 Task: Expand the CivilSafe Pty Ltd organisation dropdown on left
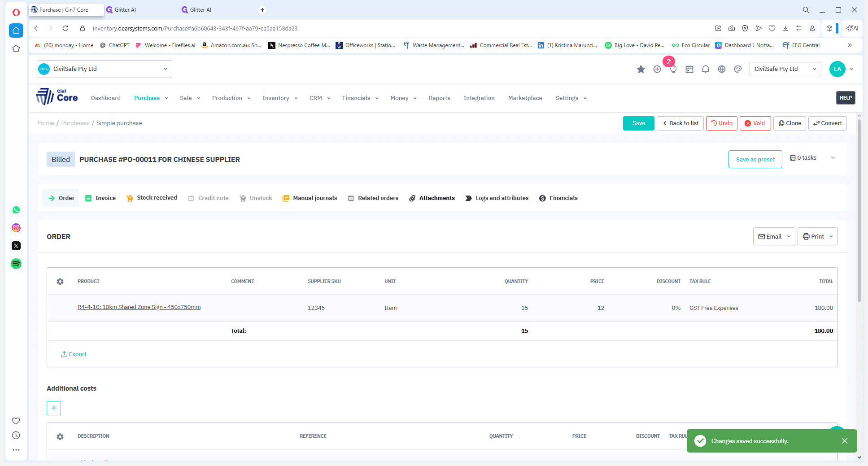click(105, 69)
